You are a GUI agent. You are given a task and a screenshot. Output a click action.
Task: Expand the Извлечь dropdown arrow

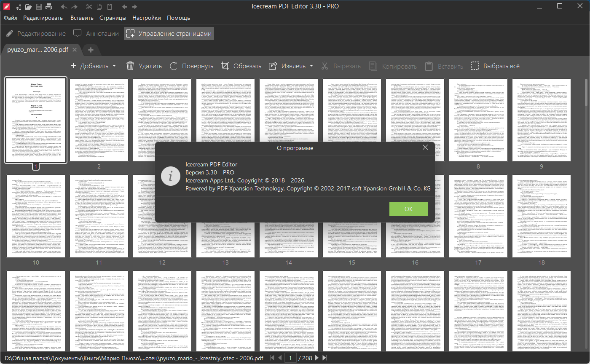pos(311,66)
